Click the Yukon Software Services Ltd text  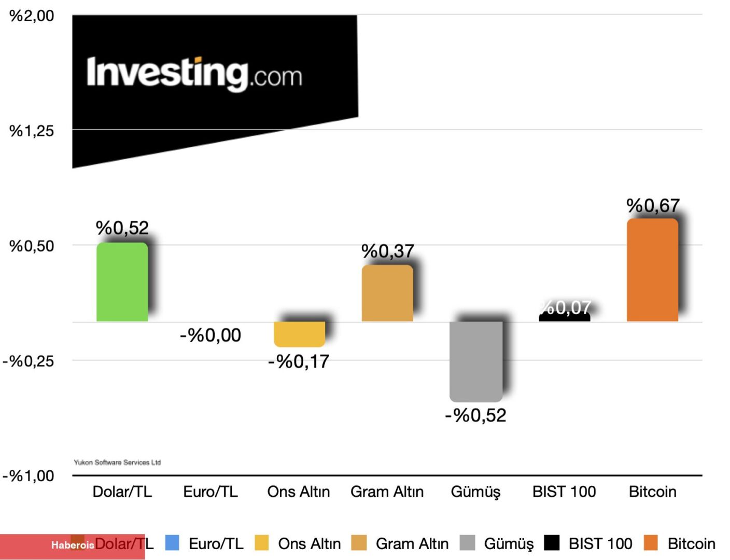pos(117,462)
